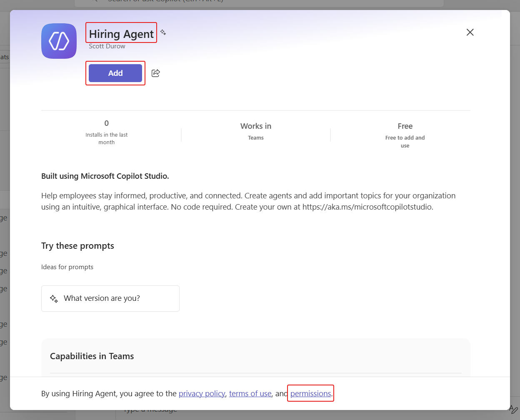The image size is (520, 420).
Task: Click the 'Built using Microsoft Copilot Studio.' heading
Action: pyautogui.click(x=105, y=176)
